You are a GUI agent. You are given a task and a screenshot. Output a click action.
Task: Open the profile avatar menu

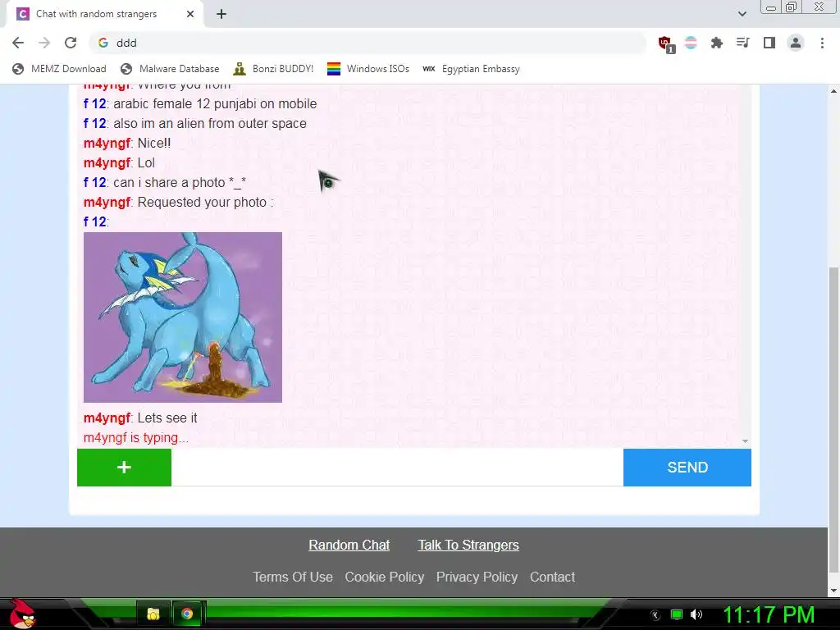click(x=796, y=43)
